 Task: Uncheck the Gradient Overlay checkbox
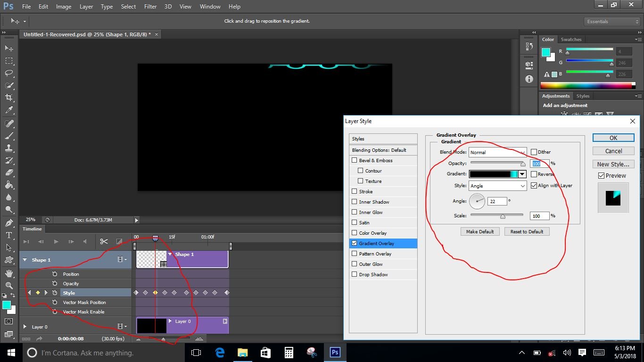pyautogui.click(x=355, y=243)
